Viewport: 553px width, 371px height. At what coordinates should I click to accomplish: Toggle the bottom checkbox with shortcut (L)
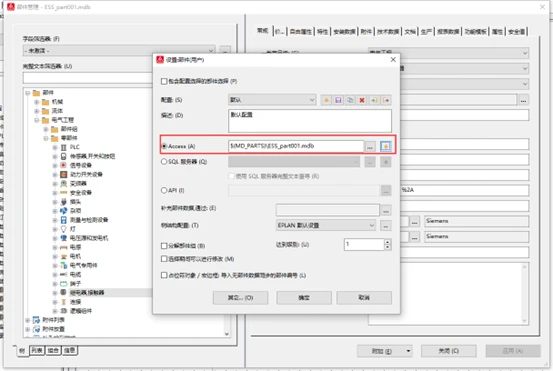(164, 275)
